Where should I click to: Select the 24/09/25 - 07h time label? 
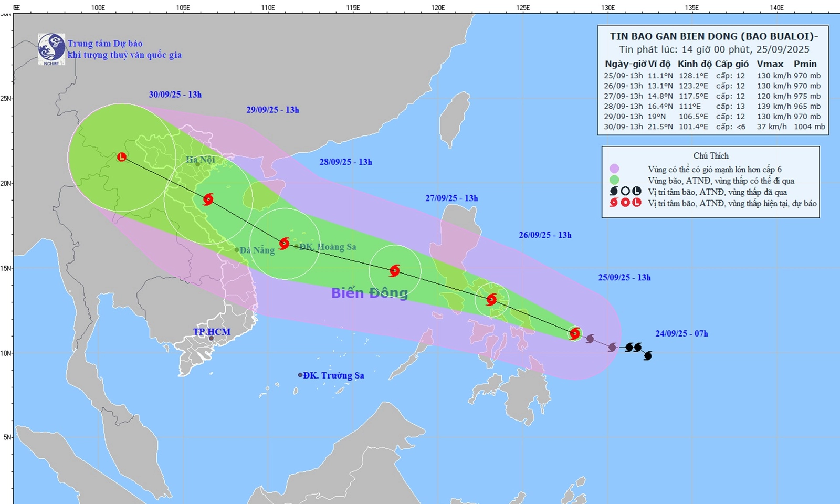[681, 333]
